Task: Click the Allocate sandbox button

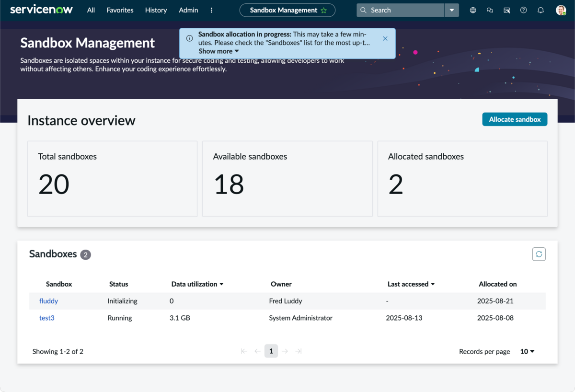Action: click(515, 119)
